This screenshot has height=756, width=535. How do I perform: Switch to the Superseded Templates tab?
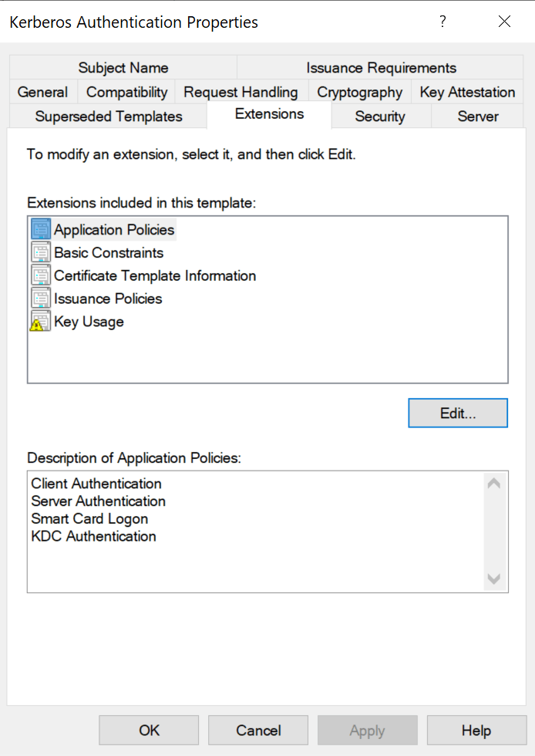pos(108,116)
